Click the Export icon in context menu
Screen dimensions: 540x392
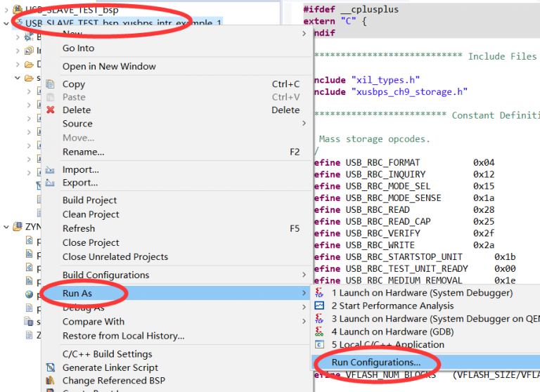coord(50,183)
